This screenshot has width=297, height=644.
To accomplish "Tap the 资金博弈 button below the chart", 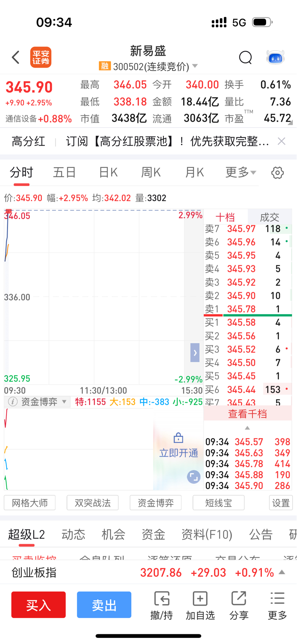I will (x=156, y=503).
